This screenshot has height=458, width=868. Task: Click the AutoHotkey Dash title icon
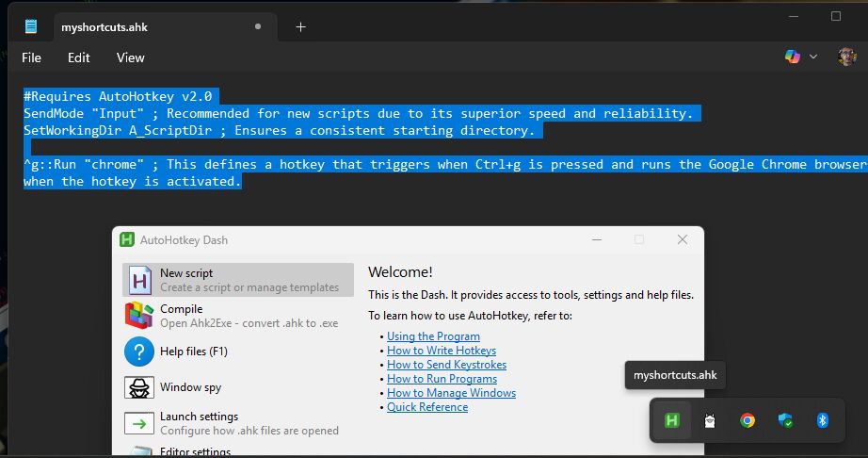(x=127, y=239)
